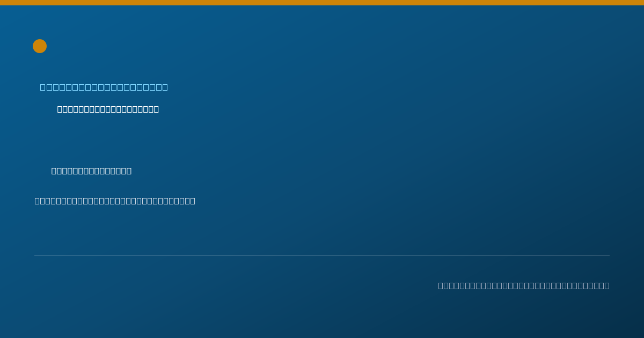This screenshot has height=338, width=644.
Task: Click the orange circle icon
Action: pos(40,46)
